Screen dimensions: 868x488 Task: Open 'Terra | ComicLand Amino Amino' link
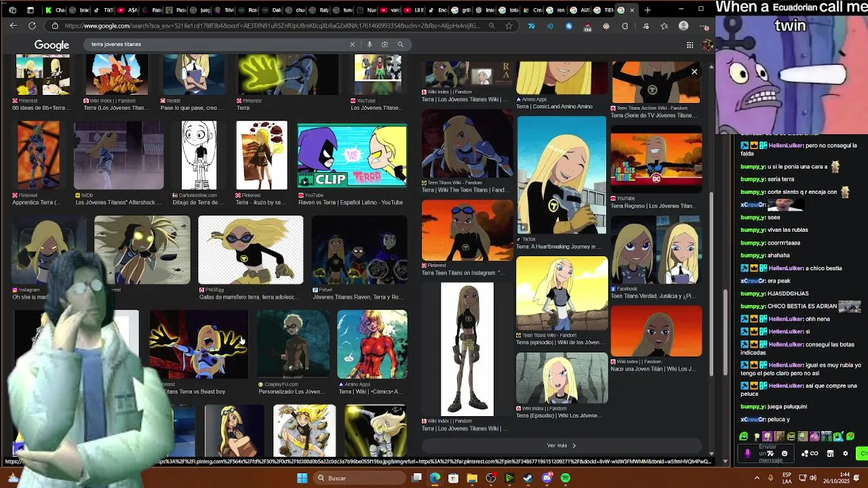click(x=554, y=106)
